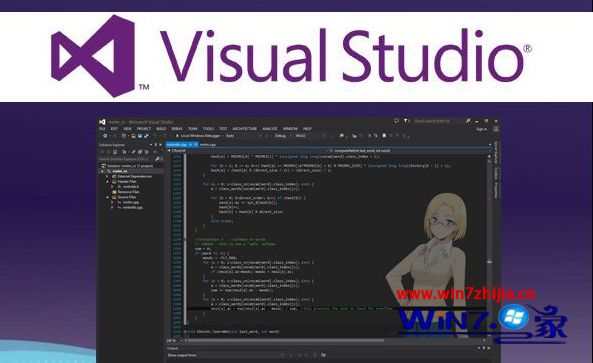Open the ARCHITECTURE menu
593x363 pixels.
click(x=245, y=129)
